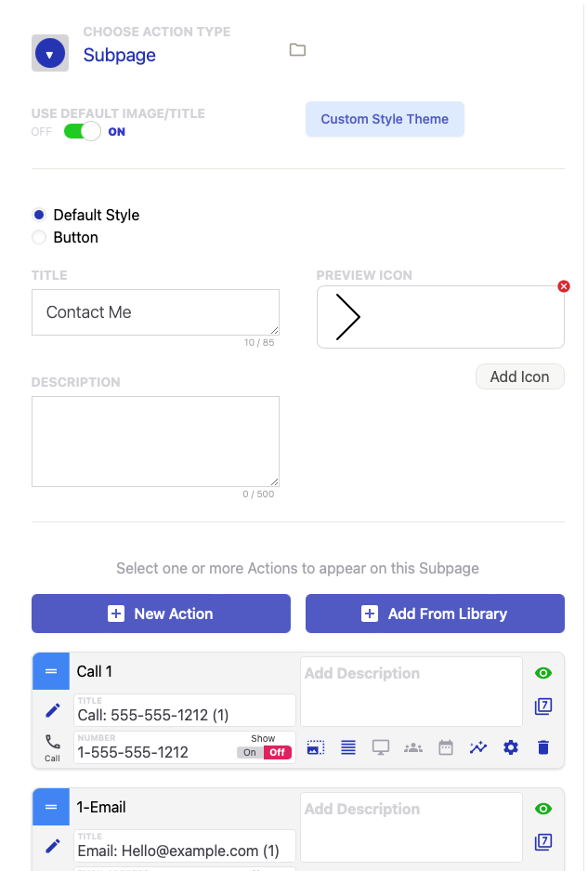The height and width of the screenshot is (871, 588).
Task: Toggle visibility eye for Call 1 action
Action: point(543,673)
